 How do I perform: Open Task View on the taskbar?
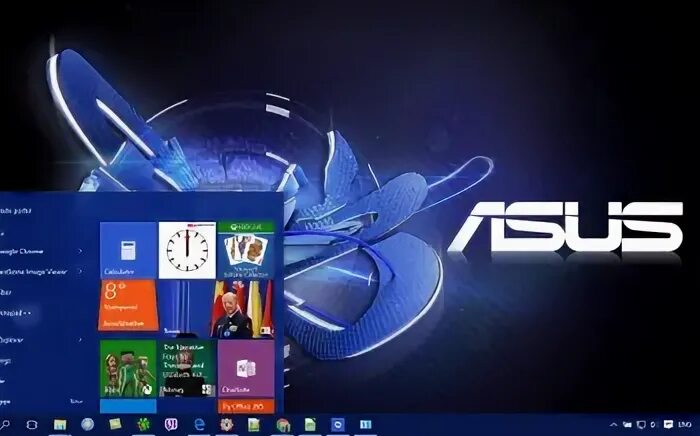(x=32, y=424)
